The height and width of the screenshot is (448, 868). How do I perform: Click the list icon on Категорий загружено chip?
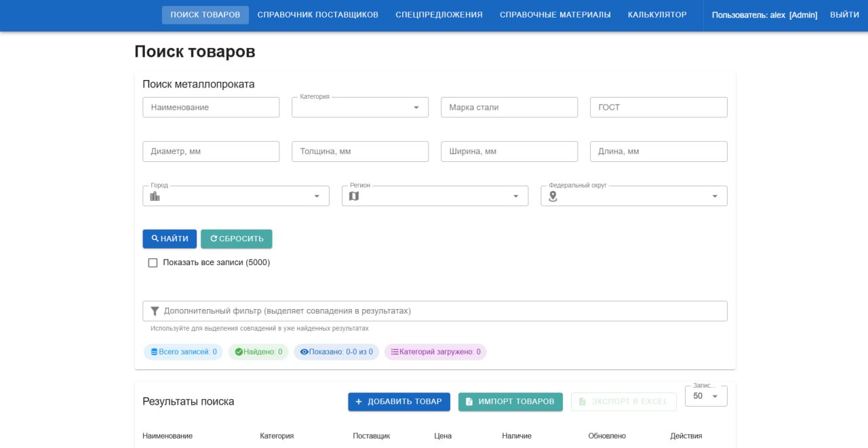point(395,352)
